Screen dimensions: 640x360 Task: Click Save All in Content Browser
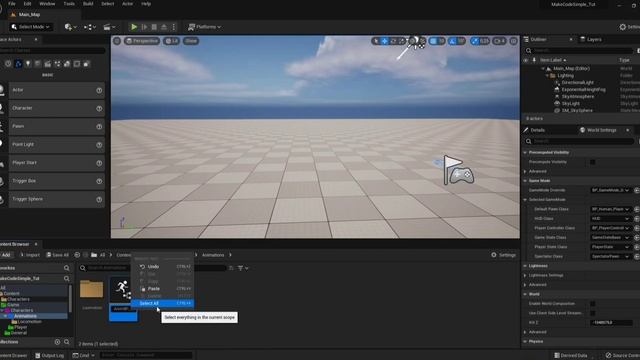tap(57, 255)
